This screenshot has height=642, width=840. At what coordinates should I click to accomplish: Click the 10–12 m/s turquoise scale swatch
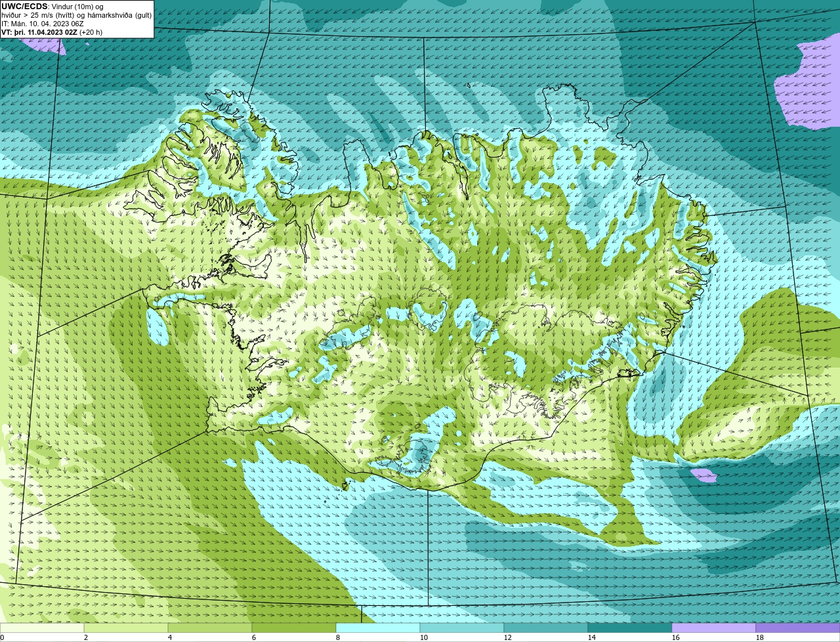click(462, 628)
